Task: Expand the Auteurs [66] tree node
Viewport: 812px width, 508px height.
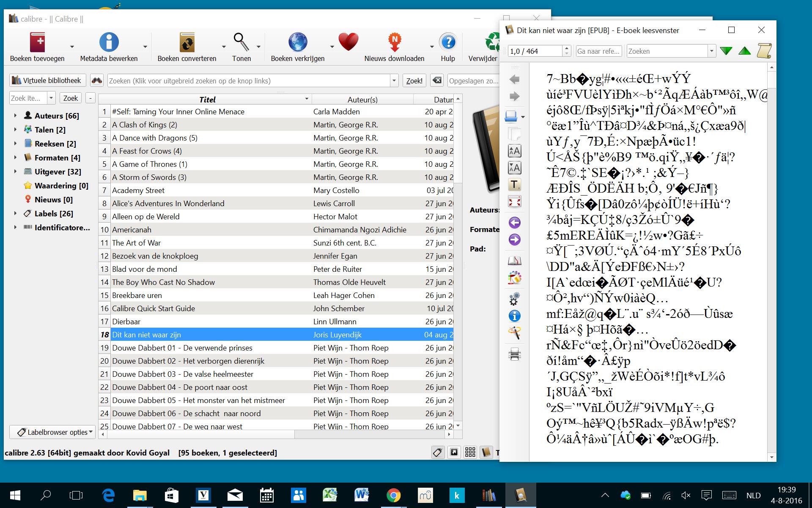Action: tap(15, 116)
